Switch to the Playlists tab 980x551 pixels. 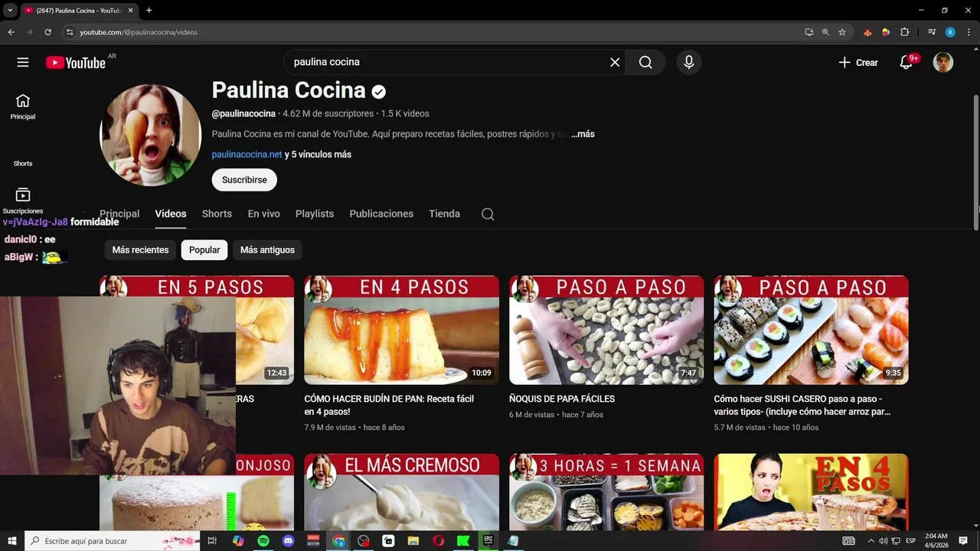[x=315, y=214]
